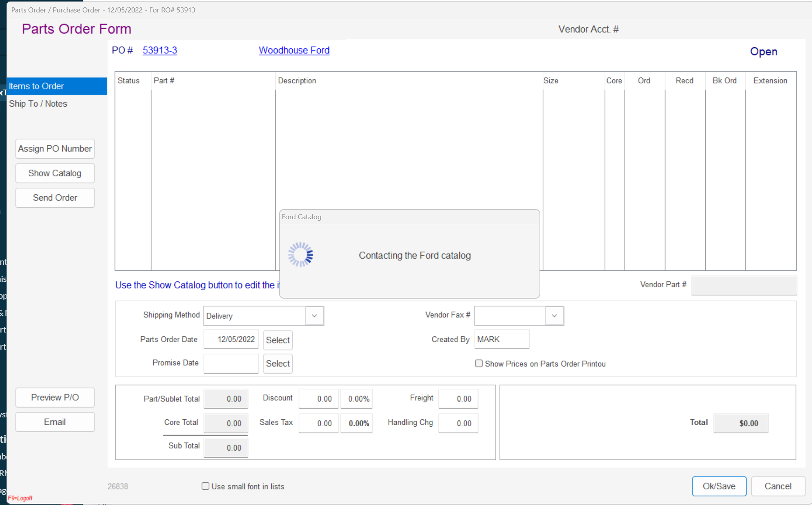Screen dimensions: 812x505
Task: Click the Shipping Method Delivery combo box
Action: pos(264,316)
